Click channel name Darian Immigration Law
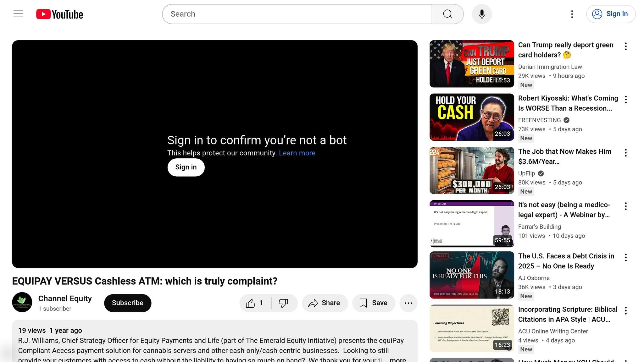644x362 pixels. coord(550,67)
